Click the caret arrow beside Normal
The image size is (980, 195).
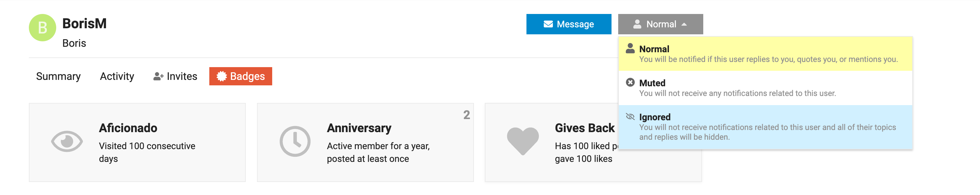684,24
